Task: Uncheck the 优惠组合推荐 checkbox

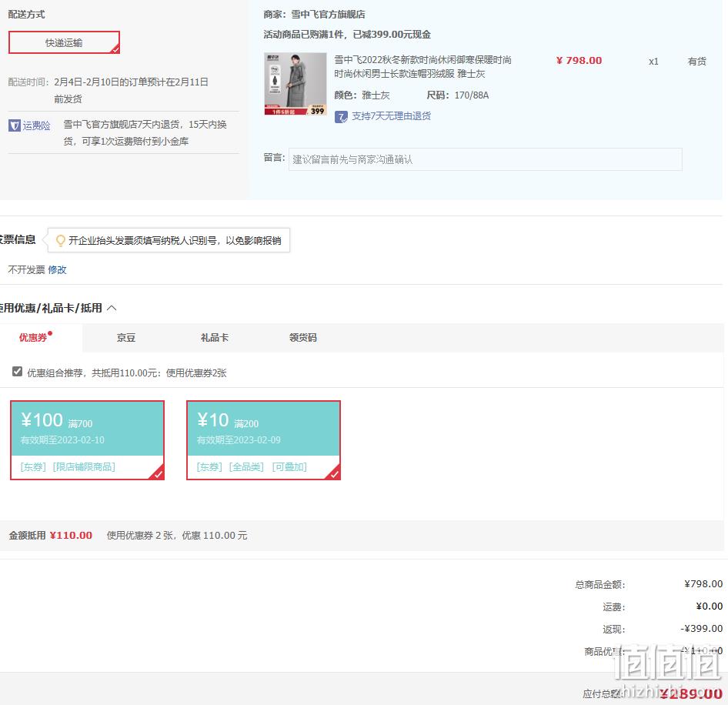Action: (17, 372)
